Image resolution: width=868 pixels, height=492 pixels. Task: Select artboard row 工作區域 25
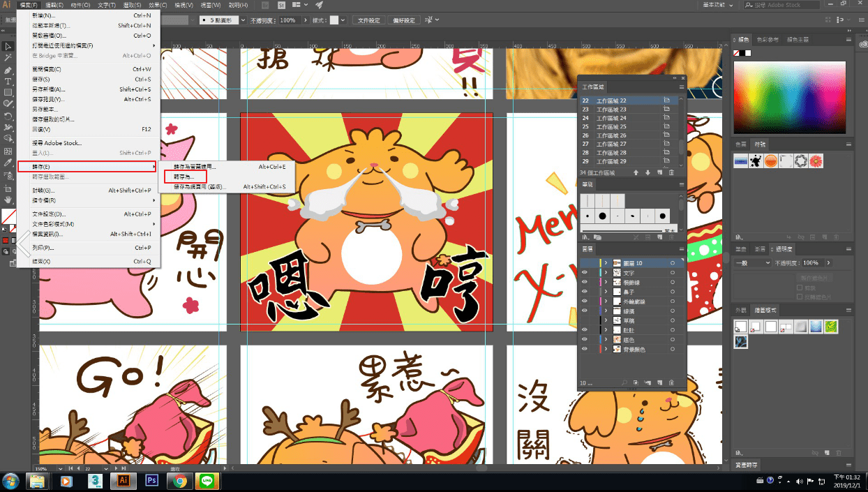[627, 126]
